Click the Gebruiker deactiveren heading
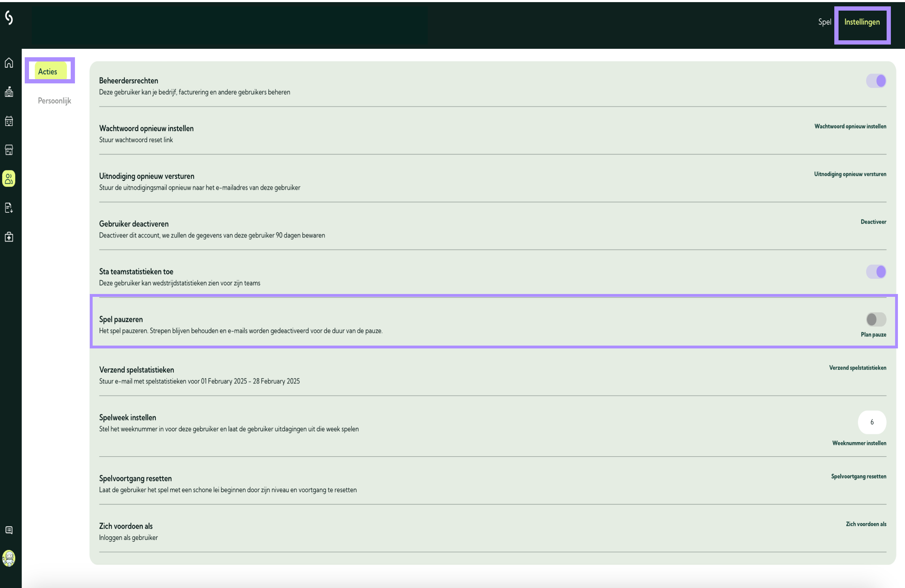 (x=134, y=224)
